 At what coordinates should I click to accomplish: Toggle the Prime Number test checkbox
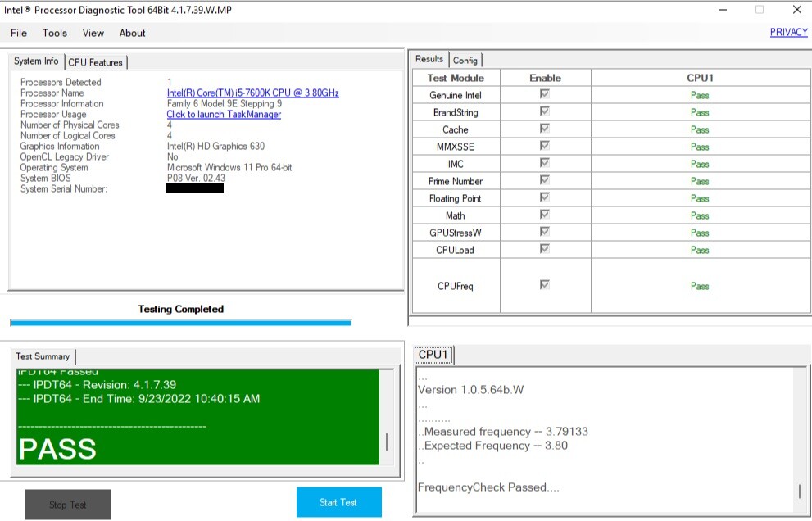[x=544, y=179]
